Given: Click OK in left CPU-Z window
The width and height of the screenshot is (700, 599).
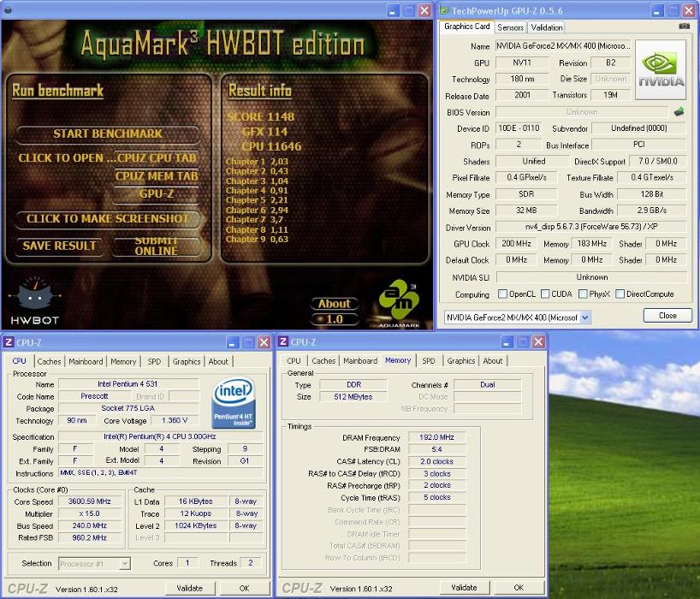Looking at the screenshot, I should click(x=244, y=588).
